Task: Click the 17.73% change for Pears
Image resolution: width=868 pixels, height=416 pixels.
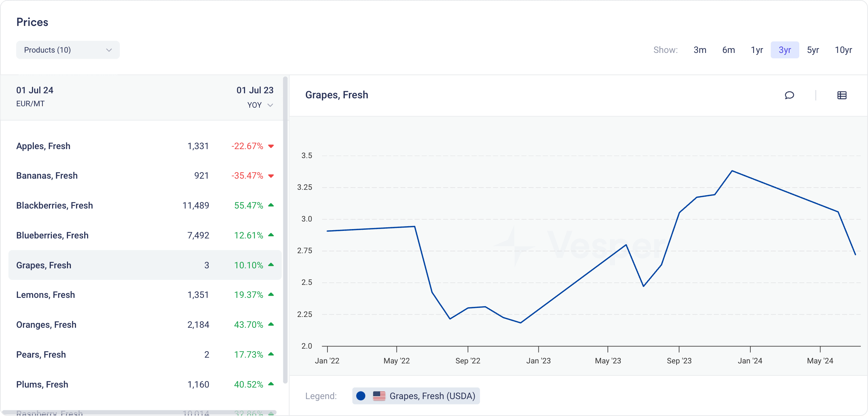Action: [249, 355]
